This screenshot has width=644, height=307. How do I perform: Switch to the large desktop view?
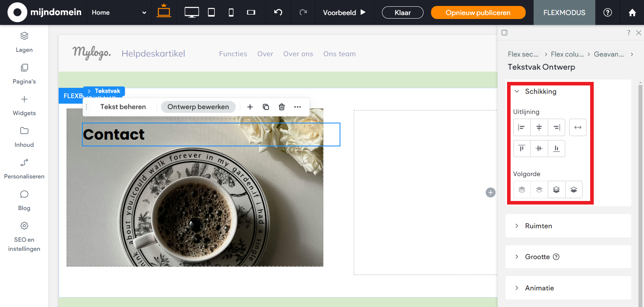[x=164, y=12]
